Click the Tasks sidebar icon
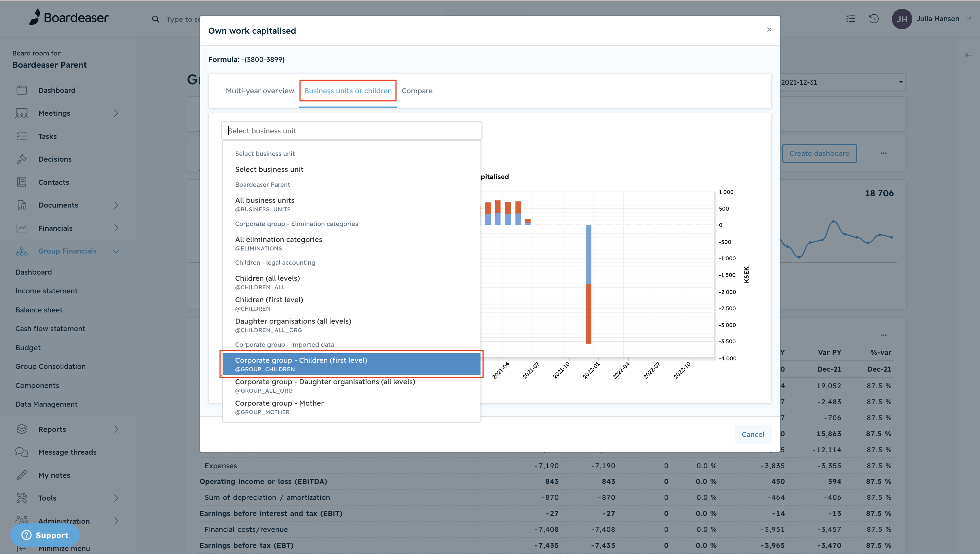 click(22, 136)
